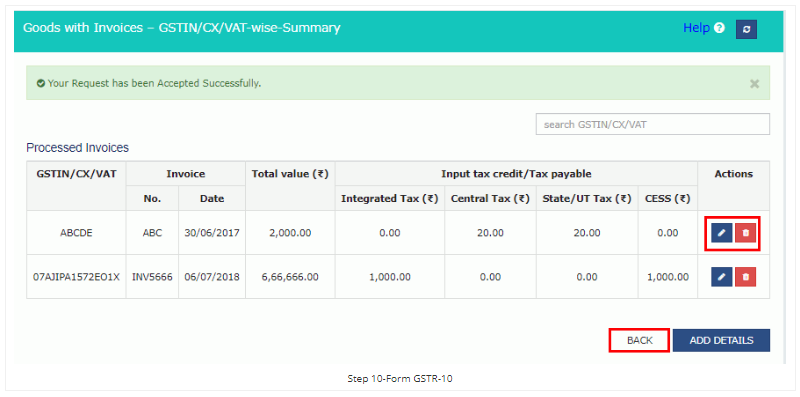
Task: Delete the INV5666 invoice row
Action: (745, 277)
